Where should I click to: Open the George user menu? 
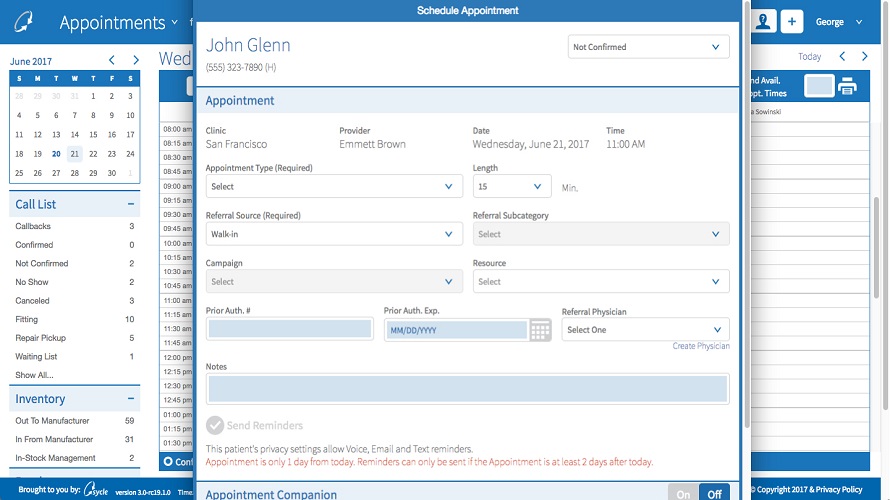tap(838, 22)
